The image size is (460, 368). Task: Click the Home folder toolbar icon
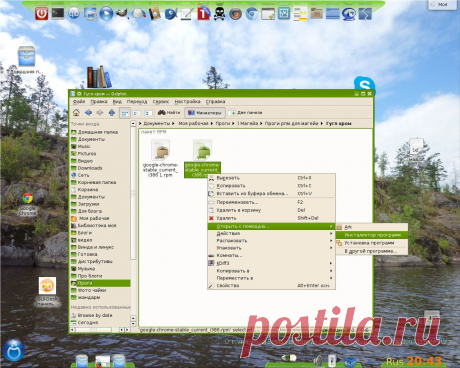coord(76,113)
